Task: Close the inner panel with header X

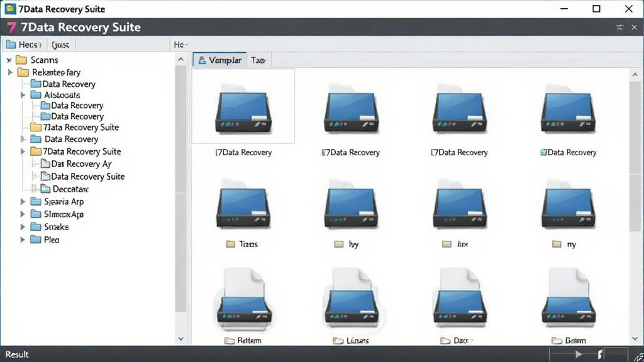Action: pyautogui.click(x=634, y=28)
